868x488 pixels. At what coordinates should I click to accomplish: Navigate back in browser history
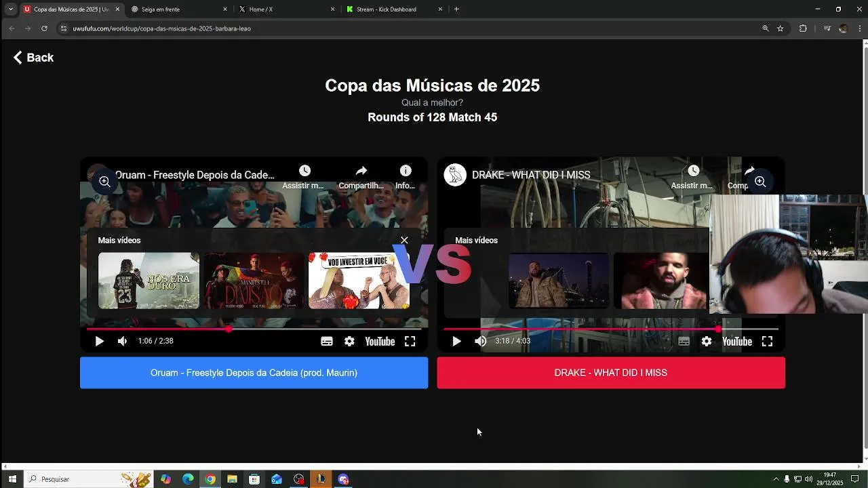click(12, 28)
